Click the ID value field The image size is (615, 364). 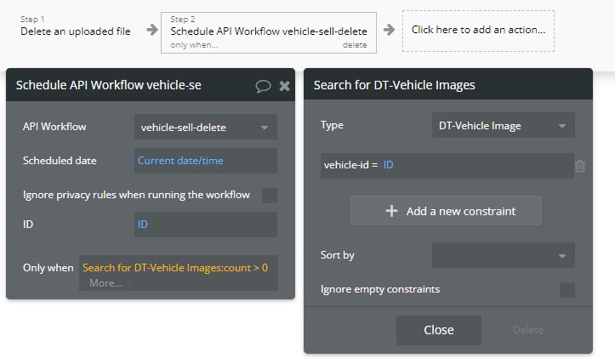coord(205,225)
